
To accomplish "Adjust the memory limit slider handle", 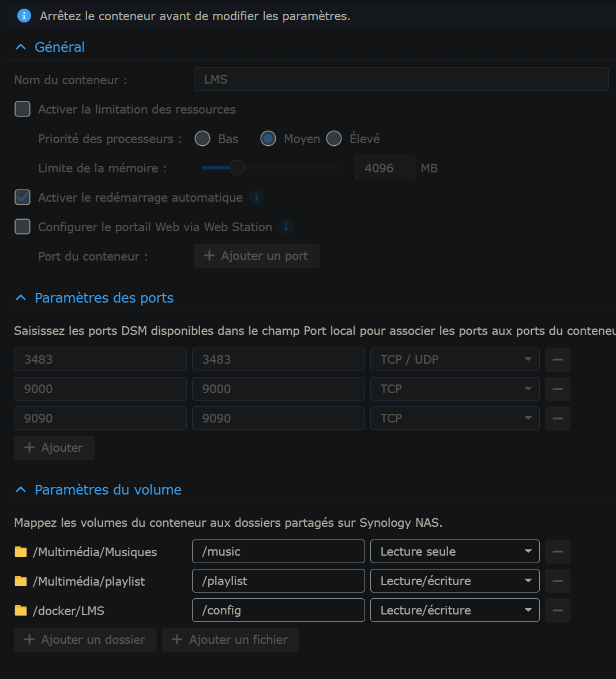I will point(237,168).
